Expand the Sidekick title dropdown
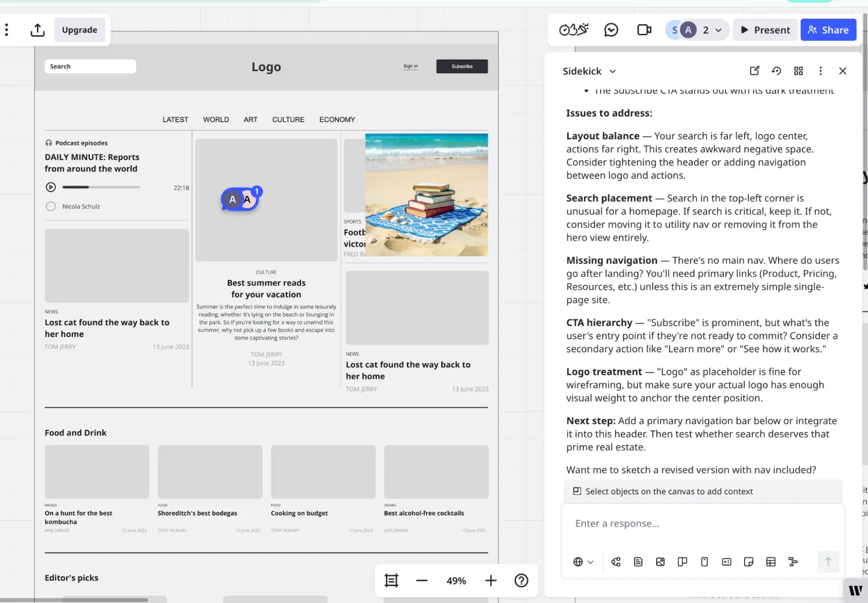 (613, 71)
